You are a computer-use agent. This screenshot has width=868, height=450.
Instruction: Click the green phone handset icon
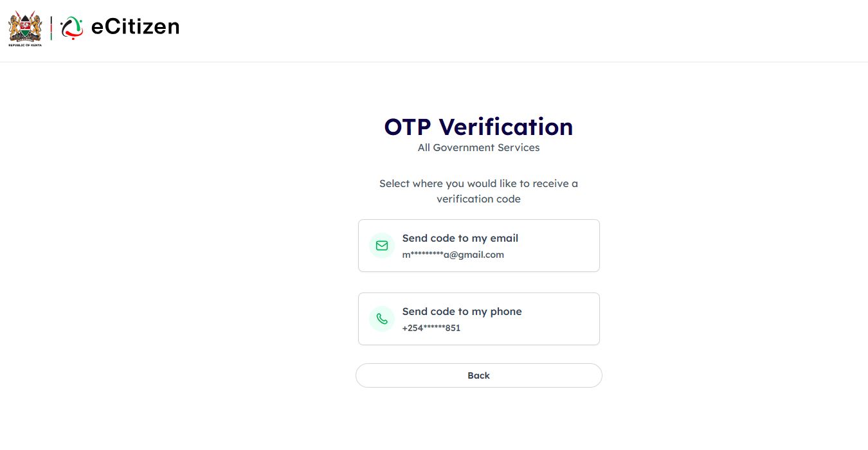(382, 319)
